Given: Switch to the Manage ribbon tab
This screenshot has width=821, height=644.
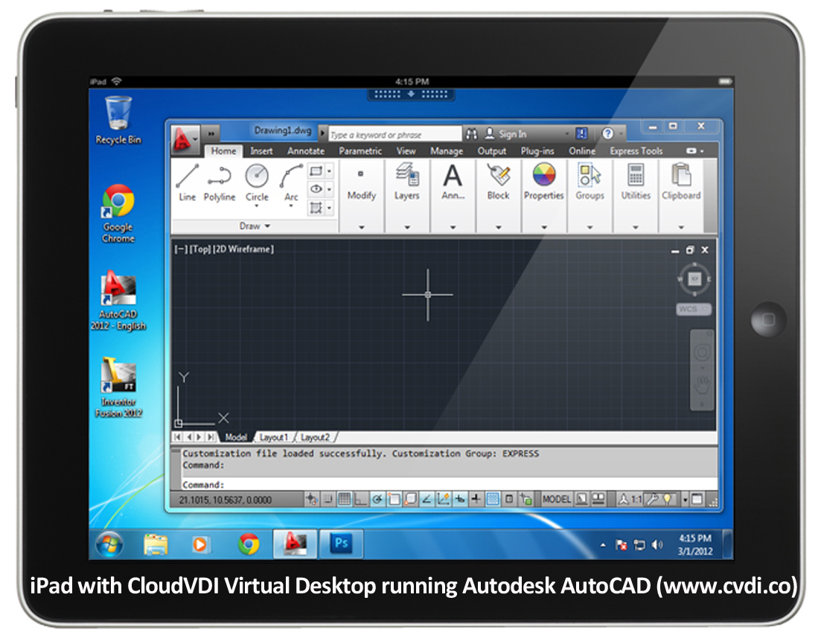Looking at the screenshot, I should pos(447,151).
